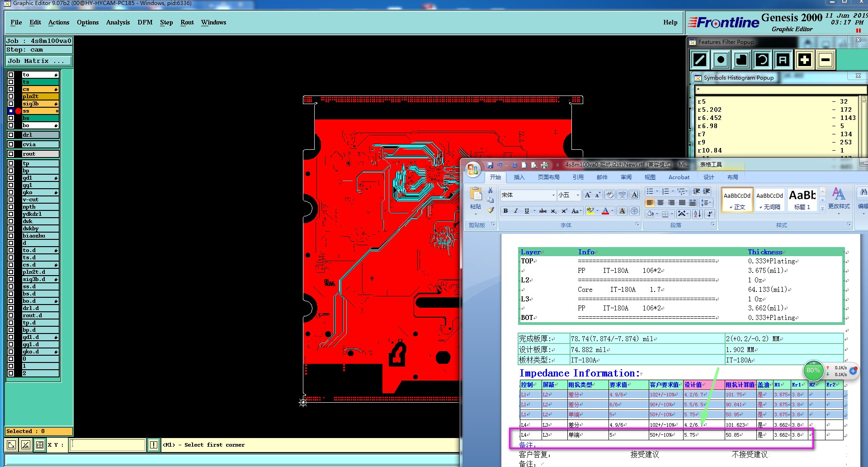Click the grid snap icon beside X Y
This screenshot has width=868, height=467.
click(x=40, y=445)
